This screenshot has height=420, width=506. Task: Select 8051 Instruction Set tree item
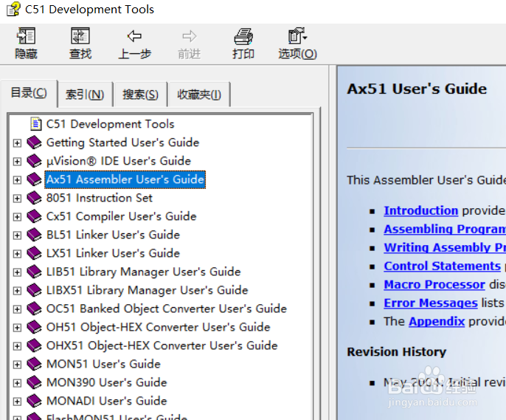click(99, 198)
